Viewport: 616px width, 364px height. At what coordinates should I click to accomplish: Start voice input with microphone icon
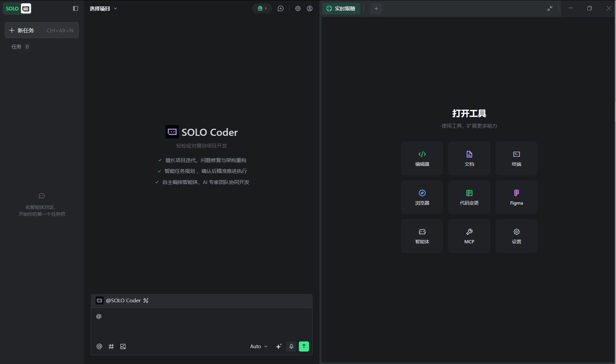(291, 346)
